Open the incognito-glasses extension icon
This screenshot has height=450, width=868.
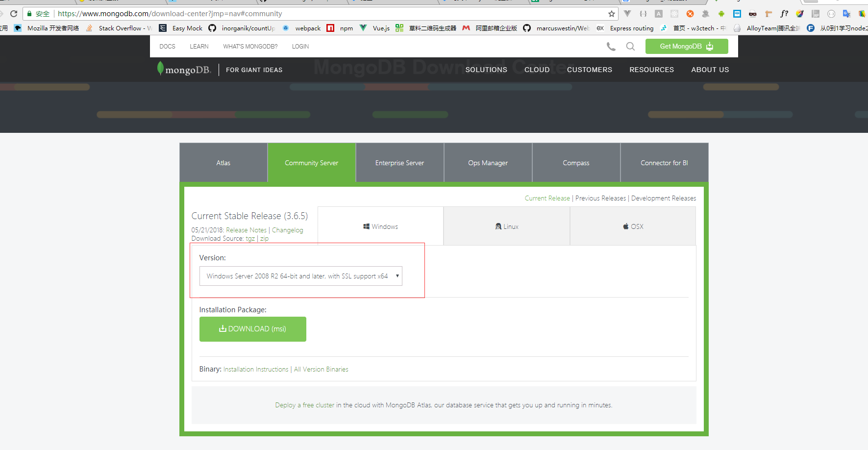pos(753,14)
